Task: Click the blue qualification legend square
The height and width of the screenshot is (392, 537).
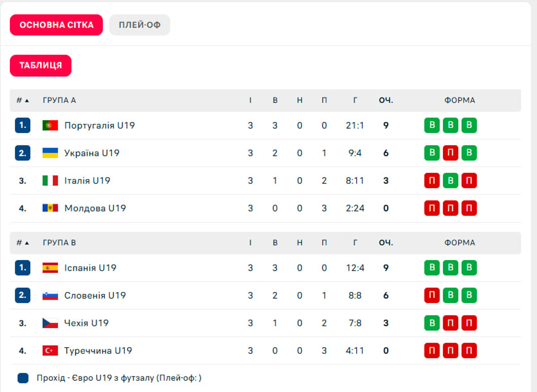Action: click(23, 378)
